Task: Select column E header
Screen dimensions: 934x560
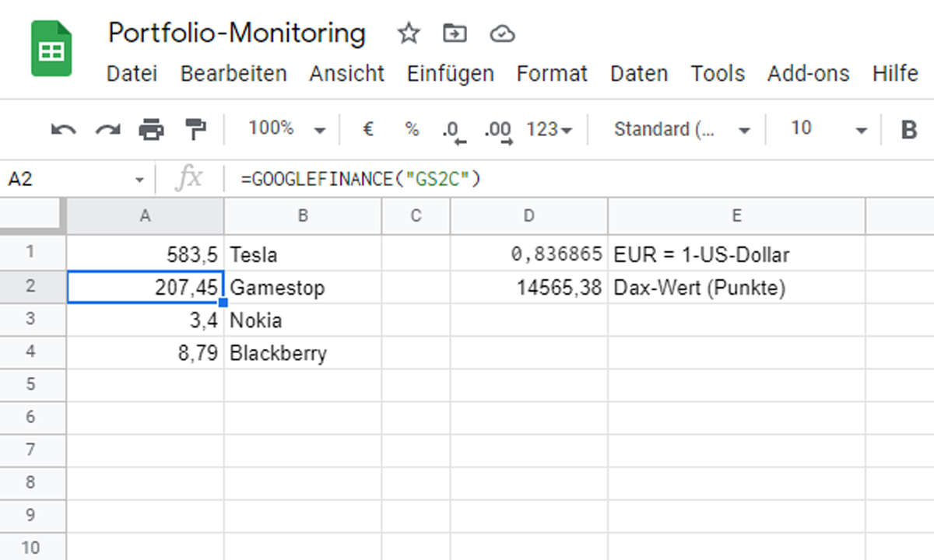Action: coord(736,216)
